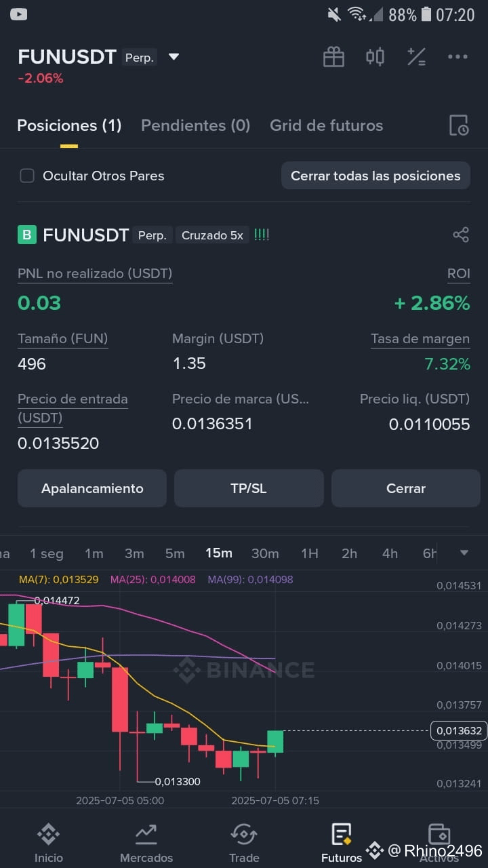
Task: Select the 15m chart interval
Action: [219, 553]
